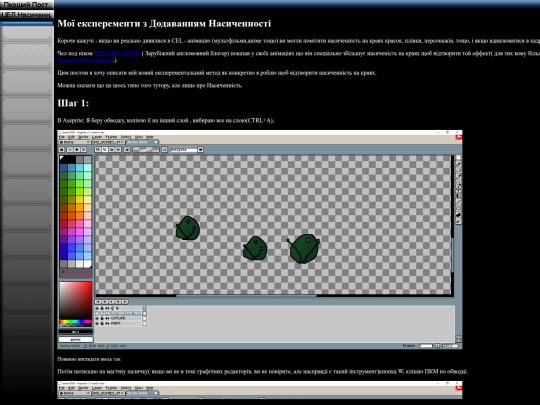Viewport: 540px width, 405px height.
Task: Adjust the tolerance slider in context bar
Action: 146,149
